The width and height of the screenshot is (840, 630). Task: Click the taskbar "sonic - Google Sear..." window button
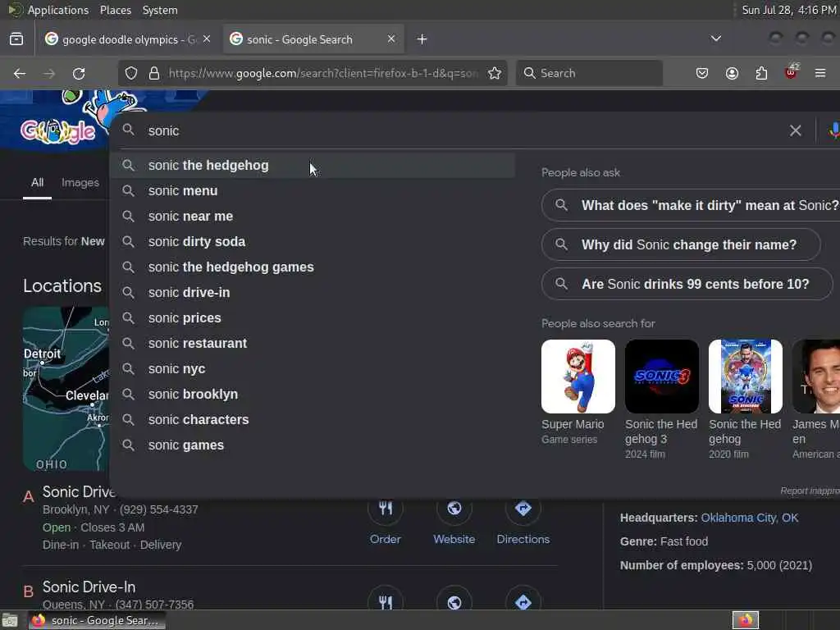point(97,620)
